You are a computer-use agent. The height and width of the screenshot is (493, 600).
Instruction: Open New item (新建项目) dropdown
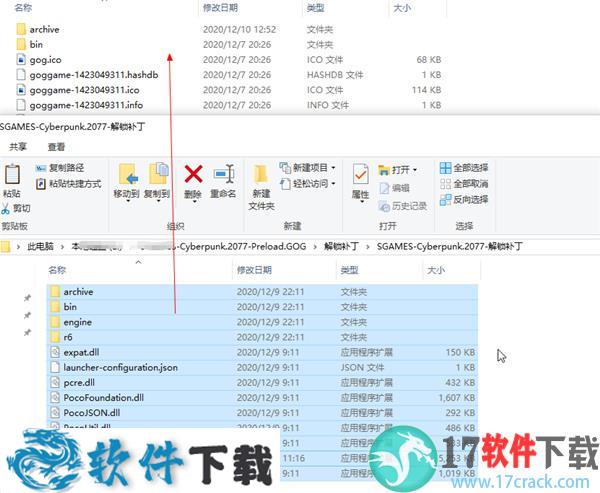pyautogui.click(x=307, y=168)
